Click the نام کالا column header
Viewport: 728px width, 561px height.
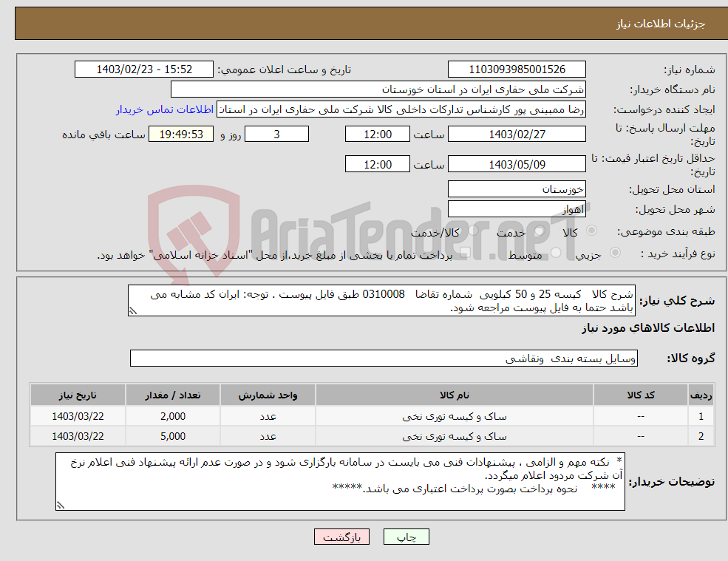455,395
